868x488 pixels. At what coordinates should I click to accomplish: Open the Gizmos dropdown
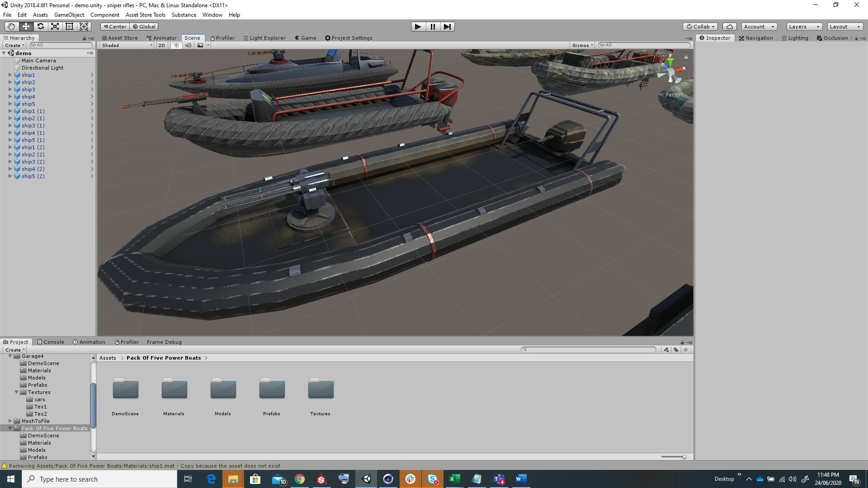582,45
